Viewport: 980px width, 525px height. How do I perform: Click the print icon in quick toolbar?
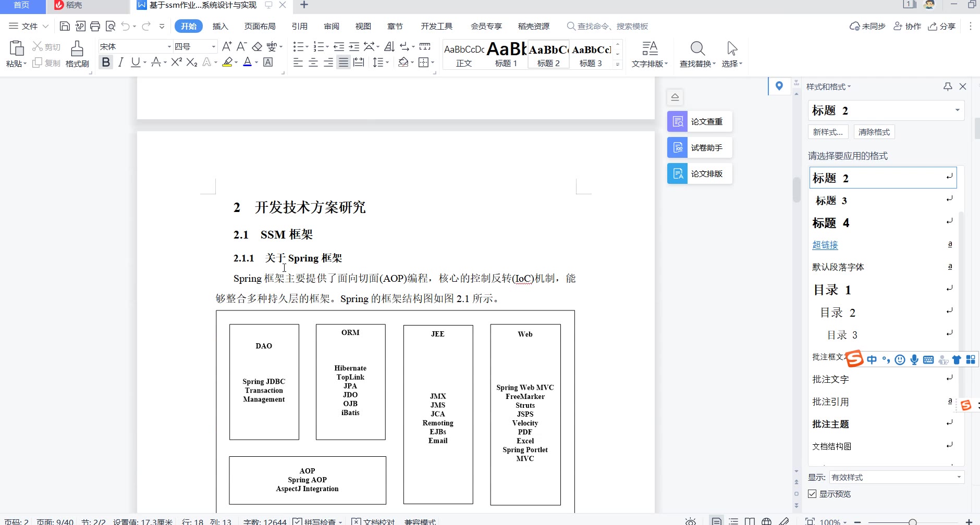95,26
